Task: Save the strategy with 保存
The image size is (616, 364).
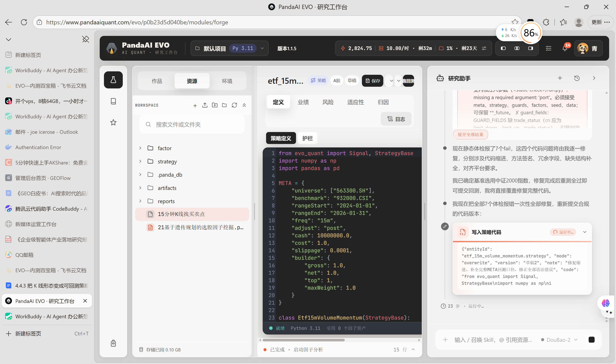Action: point(372,81)
